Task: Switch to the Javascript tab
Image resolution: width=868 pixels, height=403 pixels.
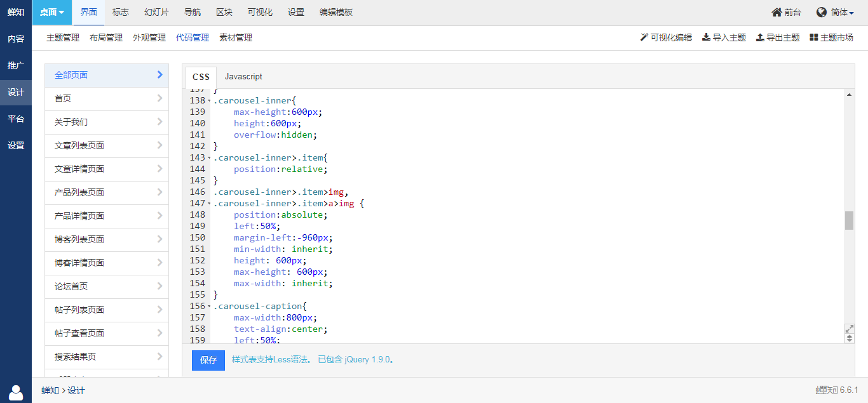Action: pyautogui.click(x=243, y=76)
